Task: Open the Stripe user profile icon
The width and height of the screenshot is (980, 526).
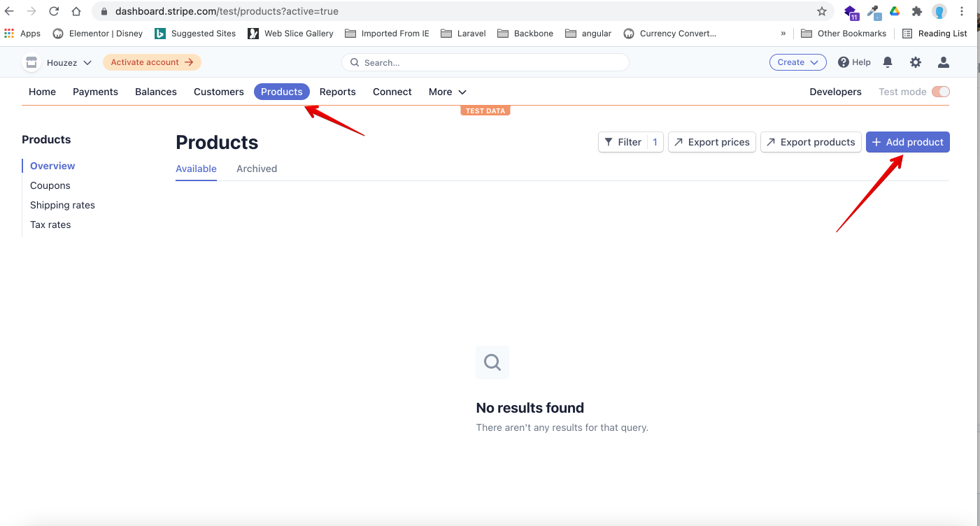Action: click(x=944, y=62)
